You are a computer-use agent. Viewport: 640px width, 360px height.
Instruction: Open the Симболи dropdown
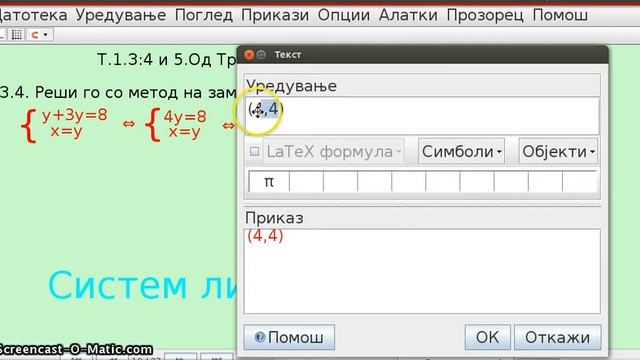(x=461, y=152)
